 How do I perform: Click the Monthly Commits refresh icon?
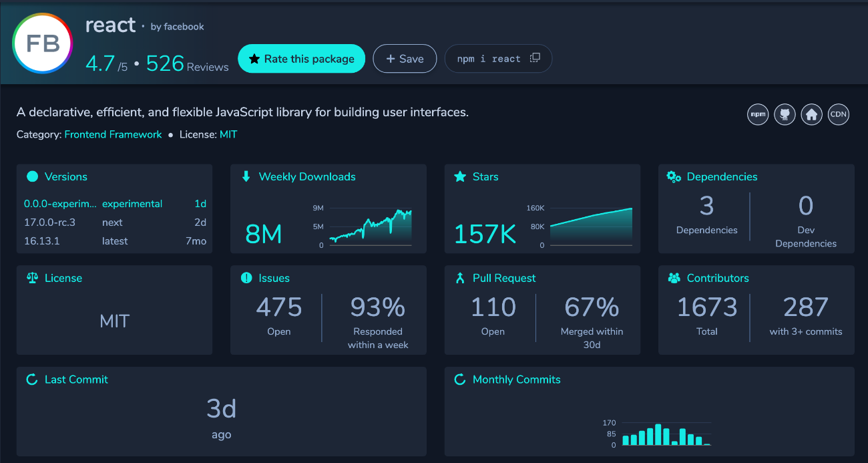[459, 379]
